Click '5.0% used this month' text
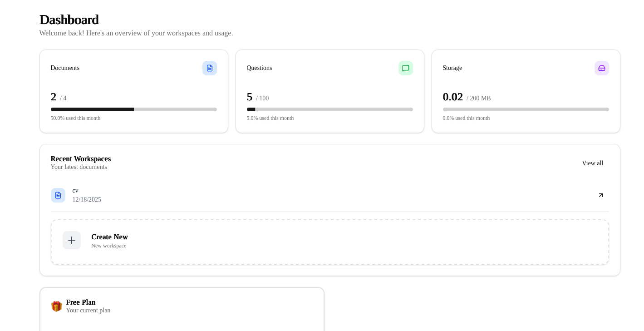 [270, 118]
